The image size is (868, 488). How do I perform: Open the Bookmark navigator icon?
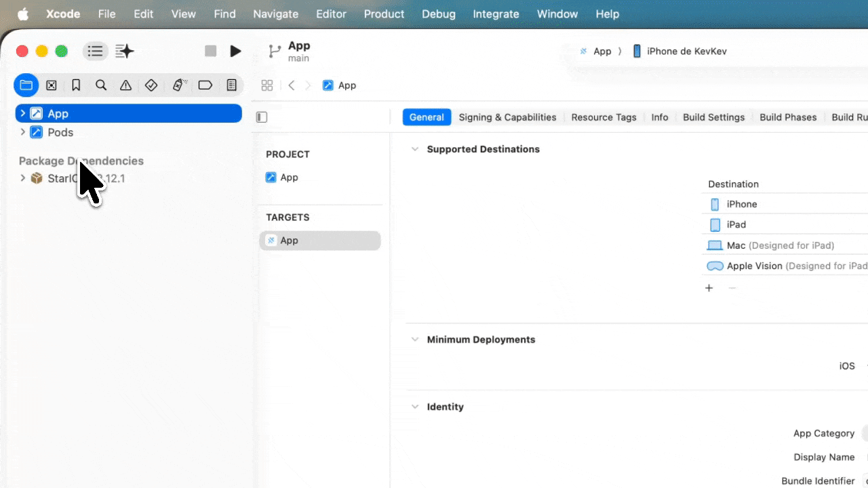pyautogui.click(x=76, y=85)
